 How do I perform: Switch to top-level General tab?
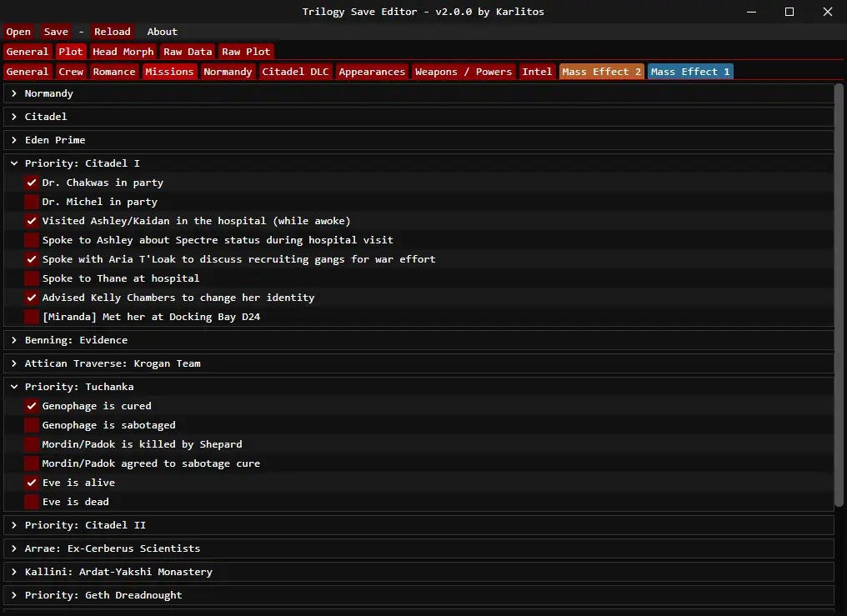(x=27, y=52)
